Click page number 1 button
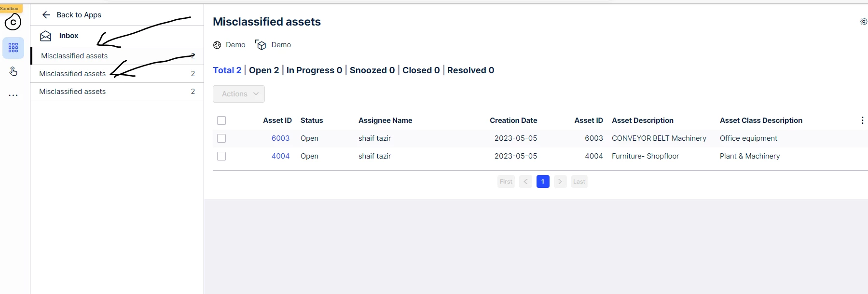Image resolution: width=868 pixels, height=294 pixels. pos(543,182)
